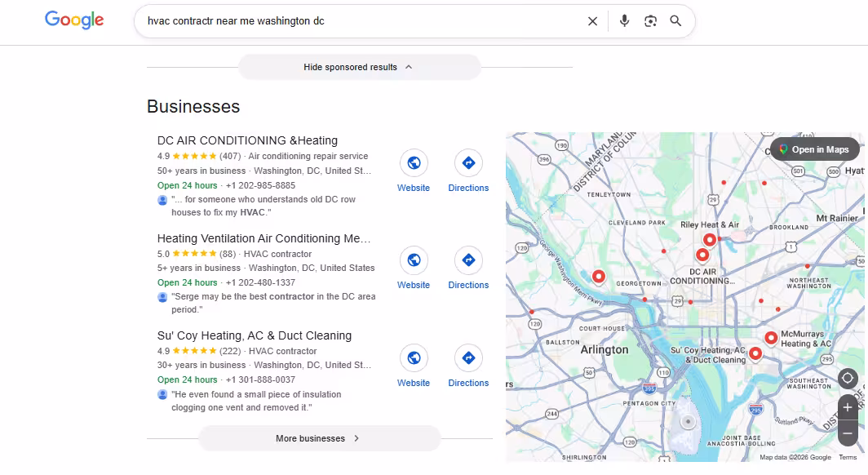The height and width of the screenshot is (475, 868).
Task: Zoom in the map with plus button
Action: point(848,407)
